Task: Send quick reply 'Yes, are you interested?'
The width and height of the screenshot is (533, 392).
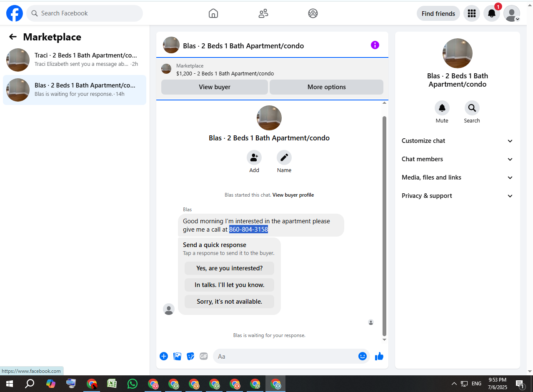Action: pos(230,268)
